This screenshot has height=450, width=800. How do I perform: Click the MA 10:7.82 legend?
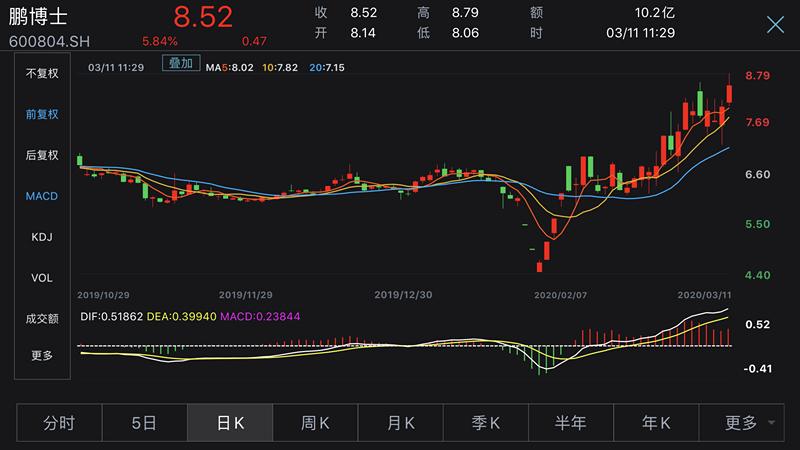point(280,67)
